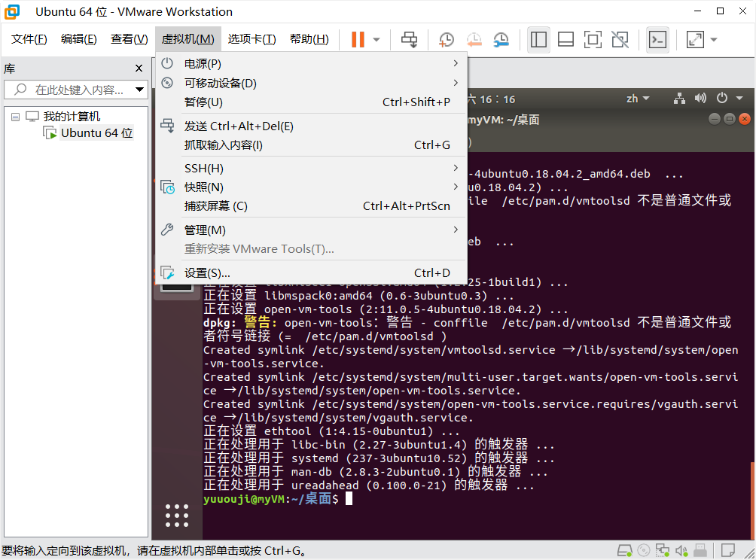Select 我的计算机 in the library tree
Viewport: 756px width, 560px height.
[x=72, y=116]
